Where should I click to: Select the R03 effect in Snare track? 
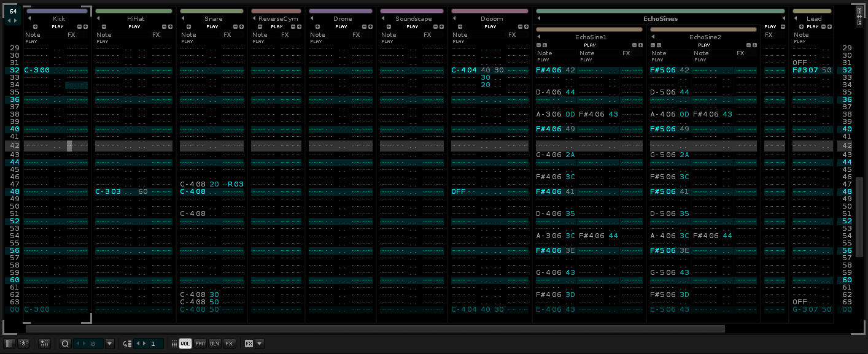(236, 185)
